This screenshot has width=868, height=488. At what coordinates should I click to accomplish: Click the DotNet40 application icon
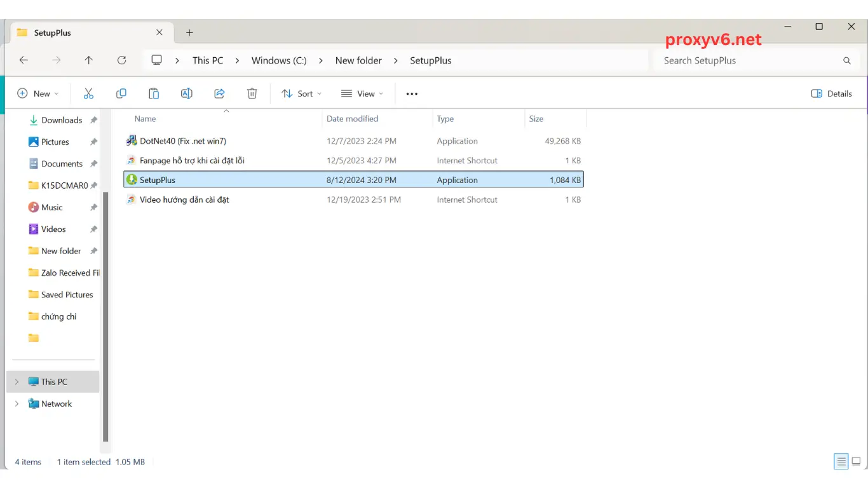(x=132, y=141)
